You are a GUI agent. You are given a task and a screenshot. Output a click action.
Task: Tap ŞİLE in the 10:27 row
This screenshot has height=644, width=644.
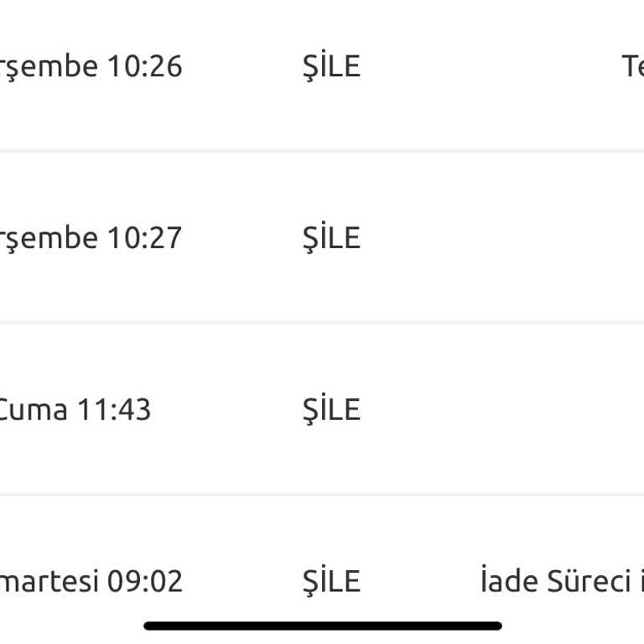click(331, 238)
